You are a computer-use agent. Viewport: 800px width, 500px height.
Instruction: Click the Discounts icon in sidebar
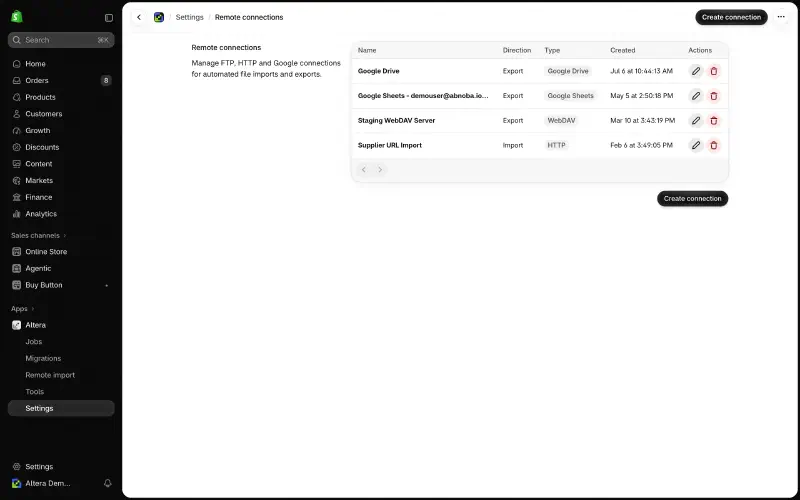coord(17,147)
